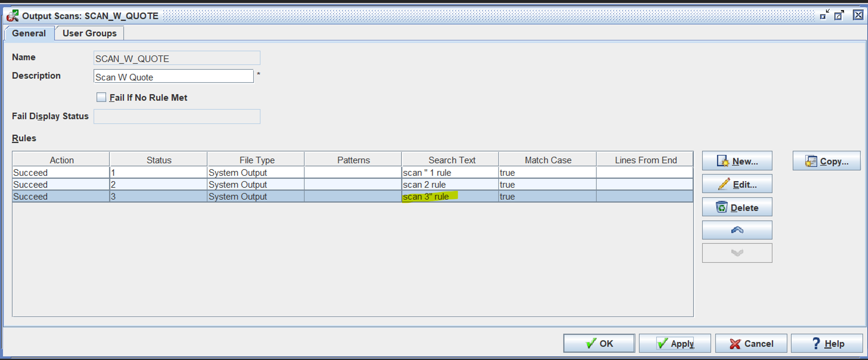Enable Fail If No Rule Met checkbox
Image resolution: width=868 pixels, height=360 pixels.
[101, 97]
